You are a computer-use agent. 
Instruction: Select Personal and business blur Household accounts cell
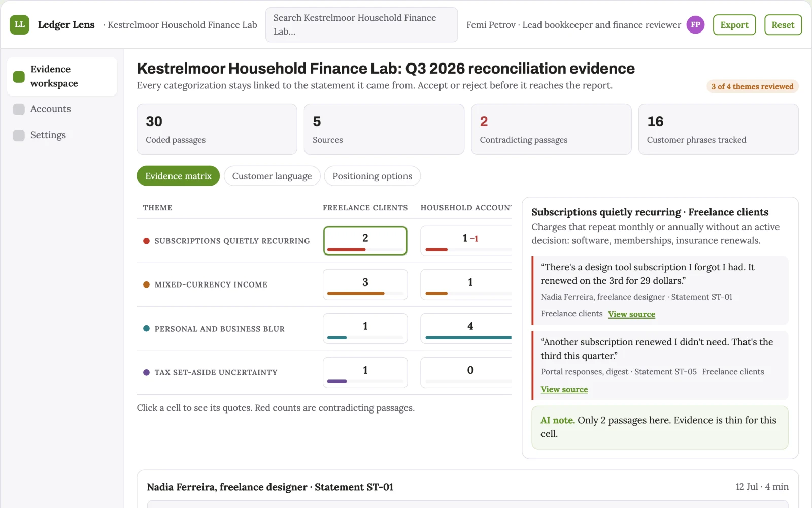point(466,329)
